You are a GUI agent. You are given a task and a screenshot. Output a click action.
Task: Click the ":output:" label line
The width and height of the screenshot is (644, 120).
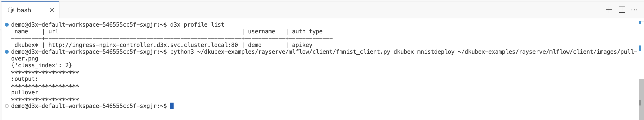click(x=24, y=79)
